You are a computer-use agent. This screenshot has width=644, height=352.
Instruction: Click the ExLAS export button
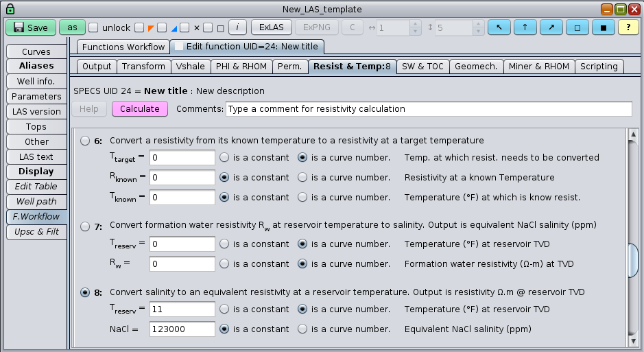click(272, 27)
